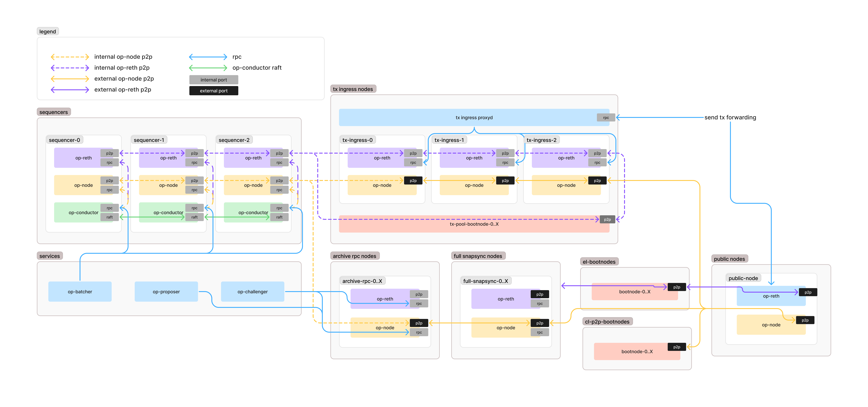Screen dimensions: 868x407
Task: Click op-reth block in public-node
Action: 771,296
